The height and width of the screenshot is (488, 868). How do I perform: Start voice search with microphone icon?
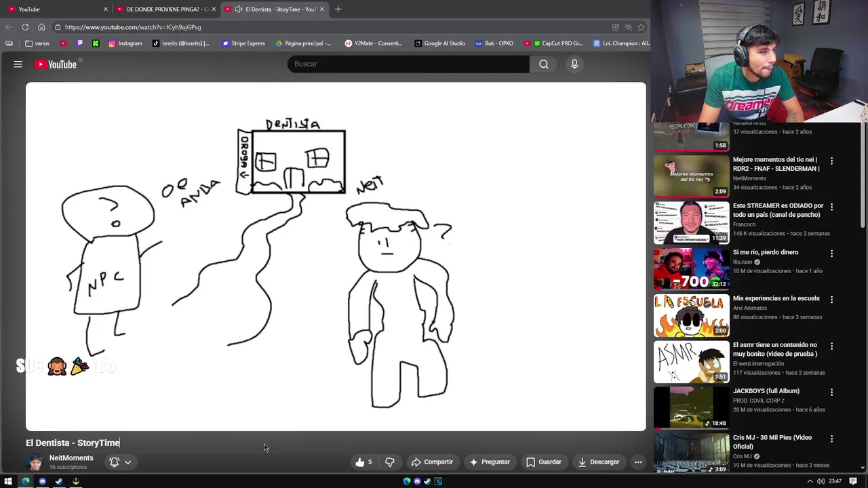point(574,64)
